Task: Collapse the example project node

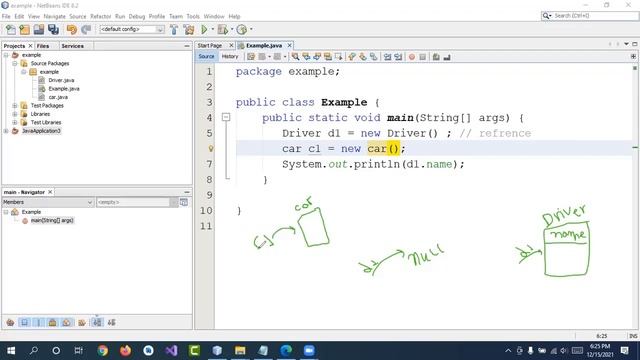Action: point(6,55)
